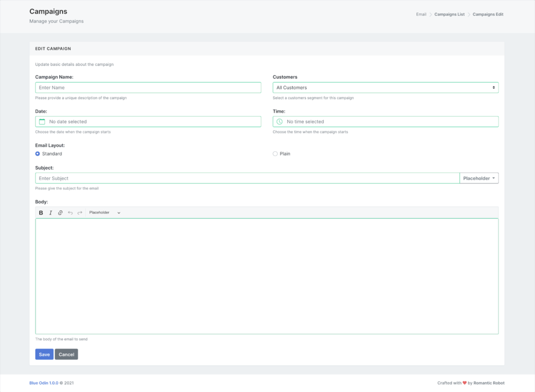The height and width of the screenshot is (392, 535).
Task: Click the heart icon in the footer
Action: (x=465, y=383)
